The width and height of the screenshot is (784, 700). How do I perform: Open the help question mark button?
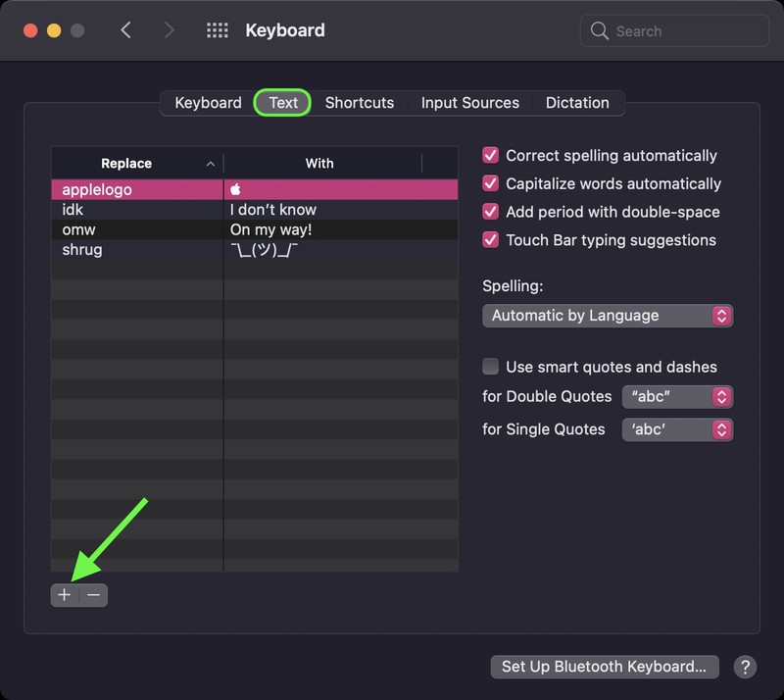(x=744, y=667)
